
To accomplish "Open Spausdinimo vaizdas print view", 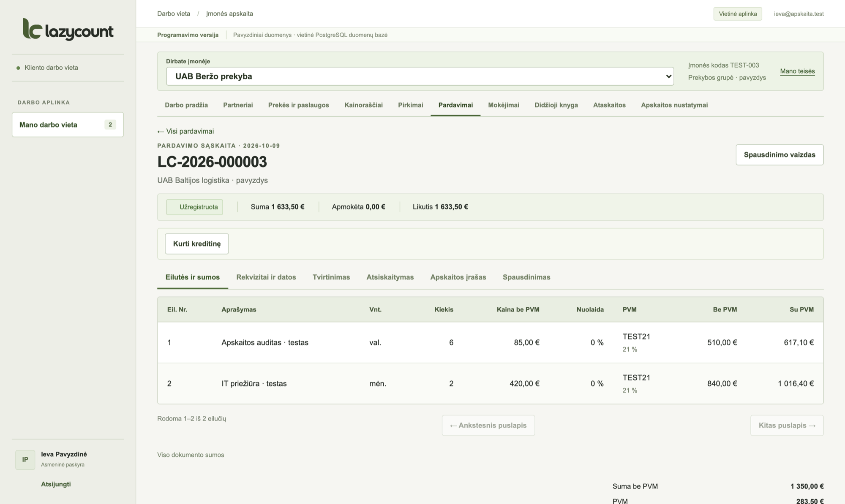I will [780, 155].
